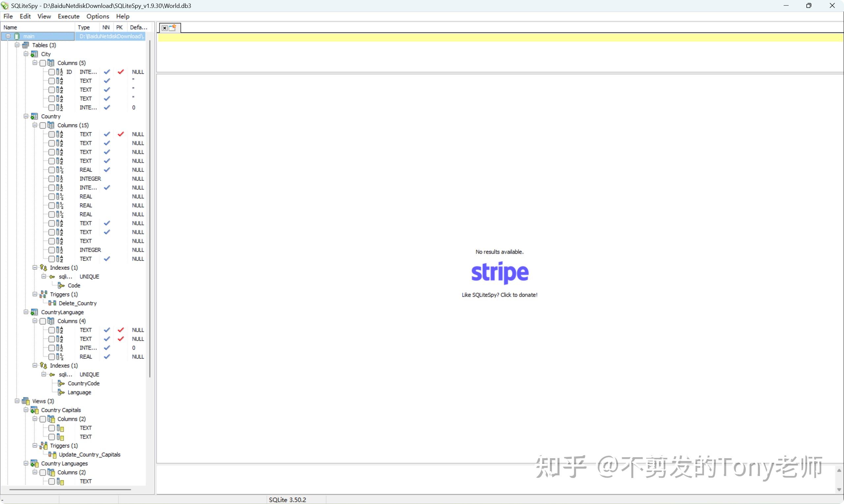Check the City ID column checkbox
The height and width of the screenshot is (504, 844).
[52, 72]
